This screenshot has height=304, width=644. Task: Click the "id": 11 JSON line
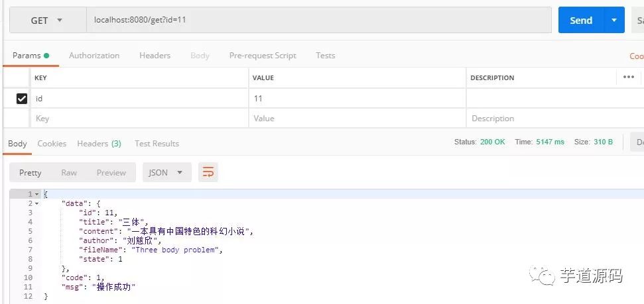click(98, 213)
